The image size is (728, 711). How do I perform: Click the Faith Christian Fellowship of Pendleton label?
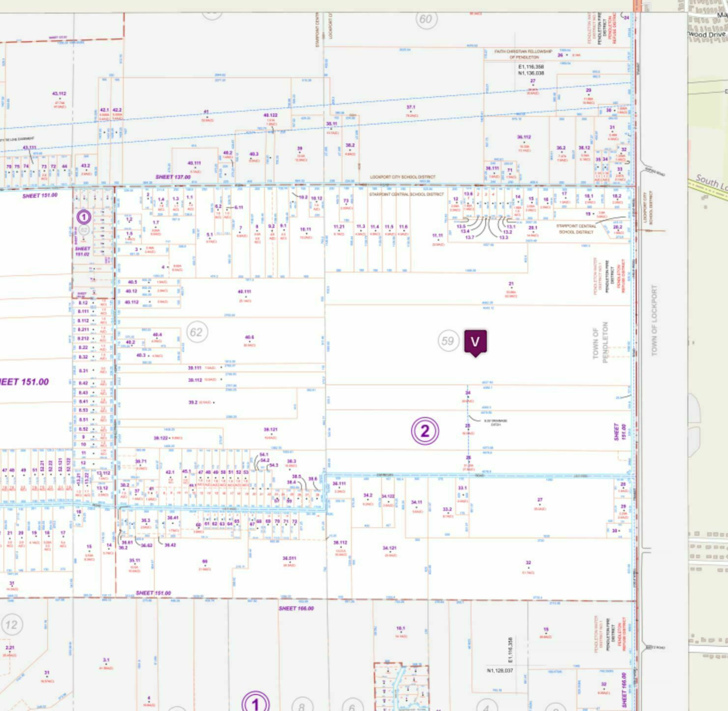click(x=523, y=54)
